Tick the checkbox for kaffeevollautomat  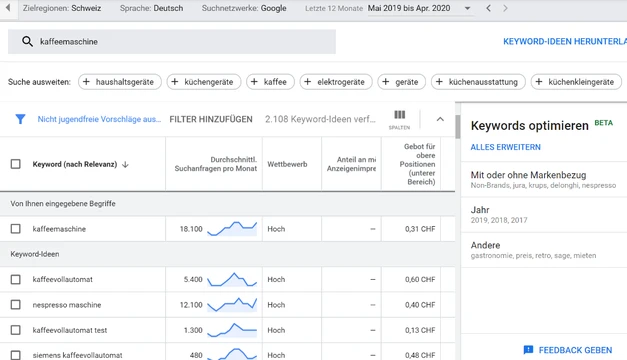tap(16, 279)
